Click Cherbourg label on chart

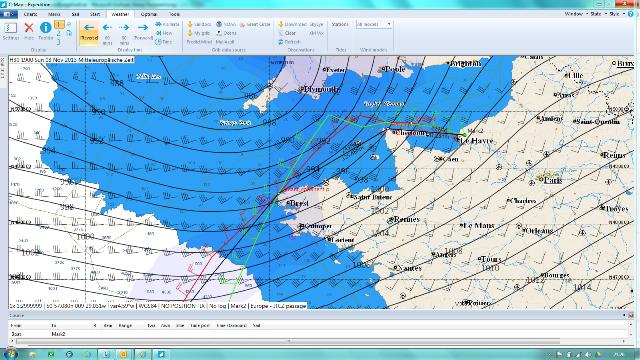click(x=411, y=133)
